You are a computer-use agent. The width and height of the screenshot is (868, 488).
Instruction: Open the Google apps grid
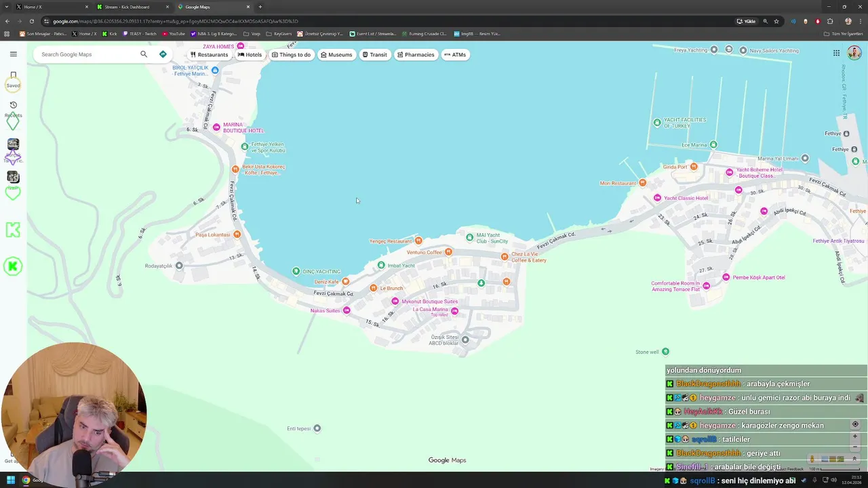click(x=836, y=53)
